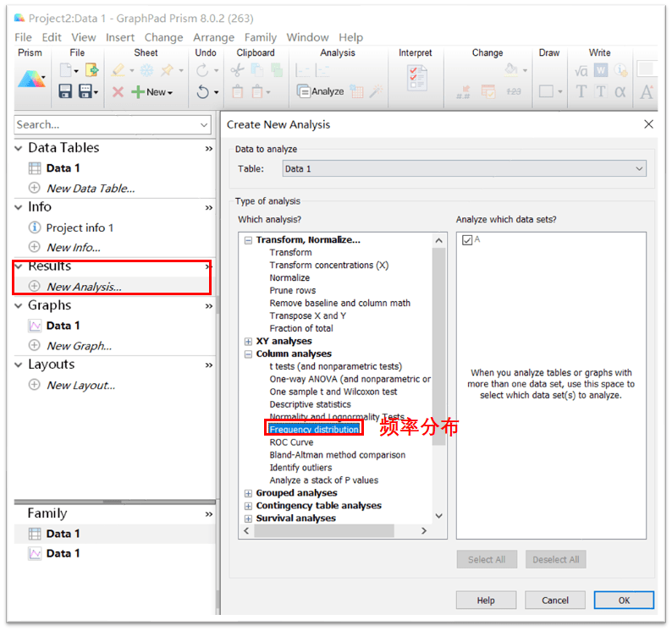Click the Cancel button
672x631 pixels.
tap(555, 600)
